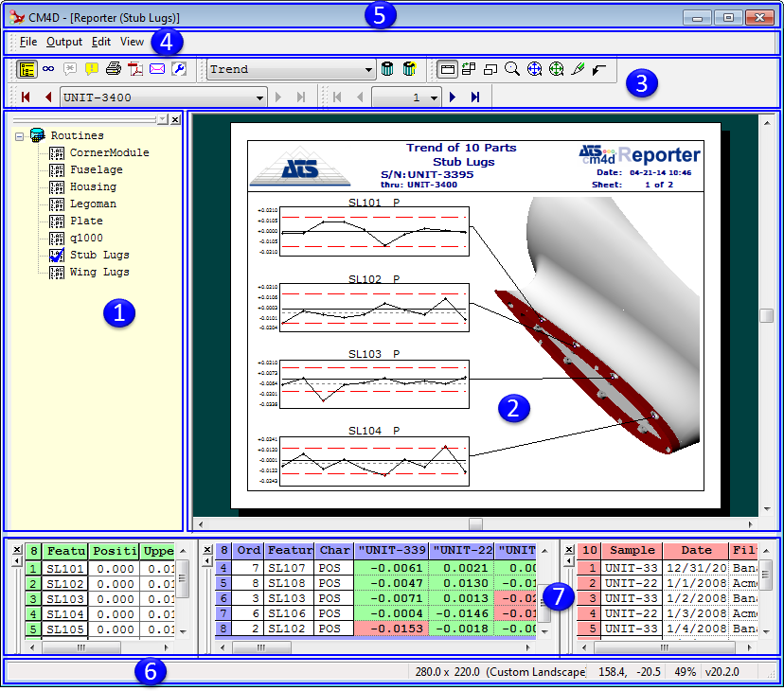Click the Sample table horizontal scrollbar thumb
784x691 pixels.
[x=664, y=647]
